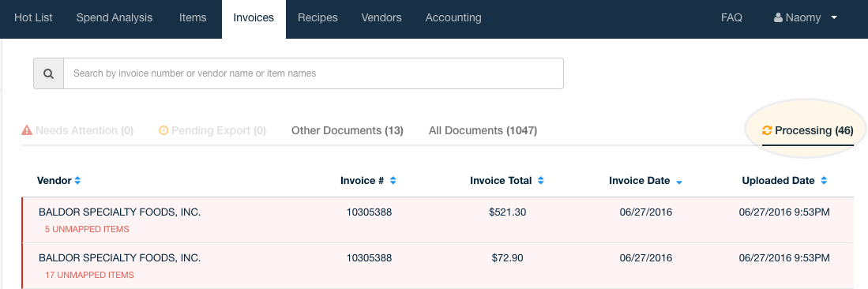Click invoice number 10305388 in $521.30 row
Viewport: 868px width, 289px height.
[x=369, y=212]
